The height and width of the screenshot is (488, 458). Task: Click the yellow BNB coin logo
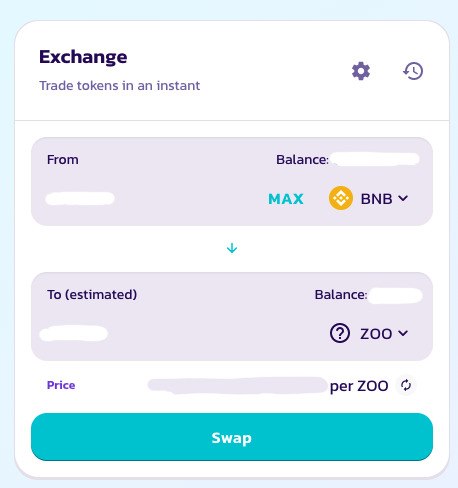pyautogui.click(x=341, y=198)
